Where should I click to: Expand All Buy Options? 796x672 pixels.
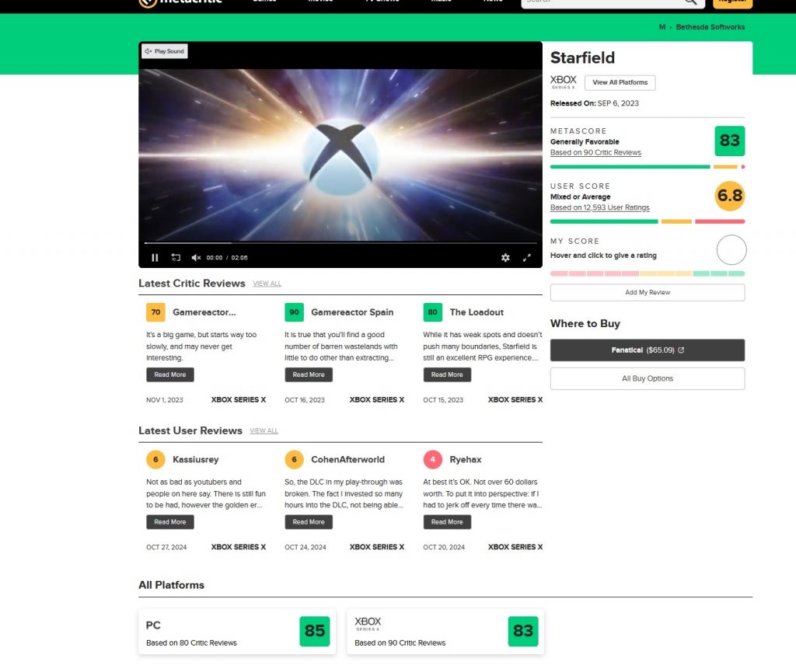pos(647,378)
